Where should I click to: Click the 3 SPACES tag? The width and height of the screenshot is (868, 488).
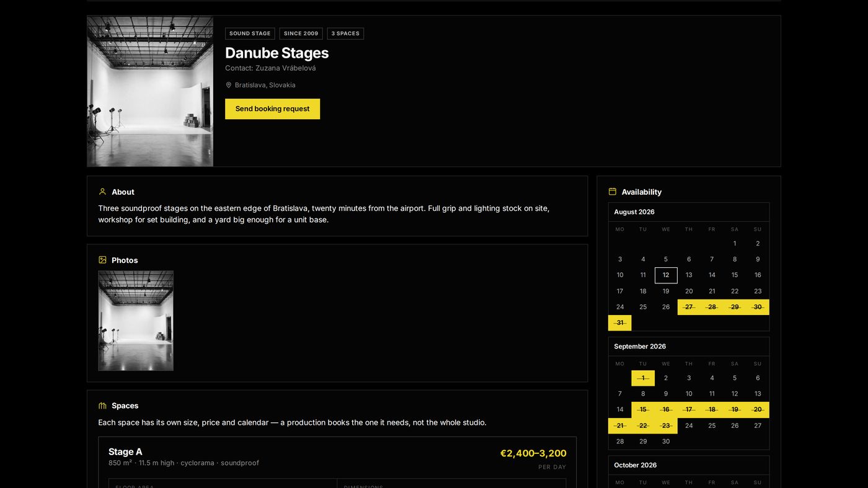tap(345, 33)
